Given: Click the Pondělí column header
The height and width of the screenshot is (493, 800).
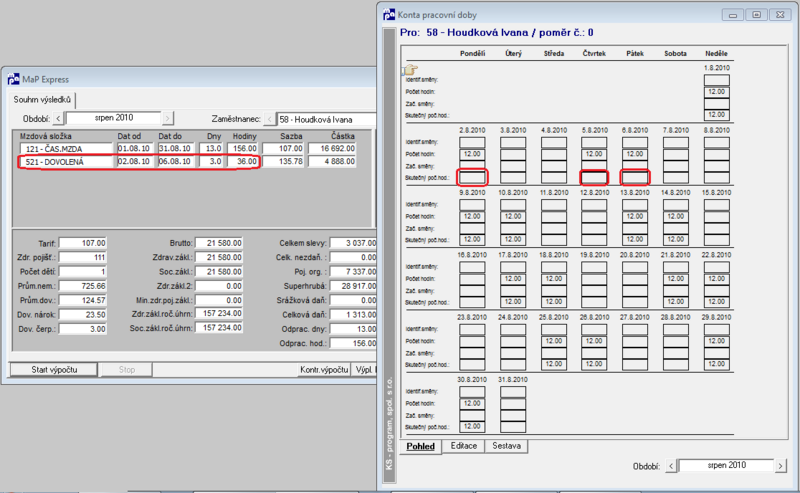Looking at the screenshot, I should pyautogui.click(x=472, y=54).
